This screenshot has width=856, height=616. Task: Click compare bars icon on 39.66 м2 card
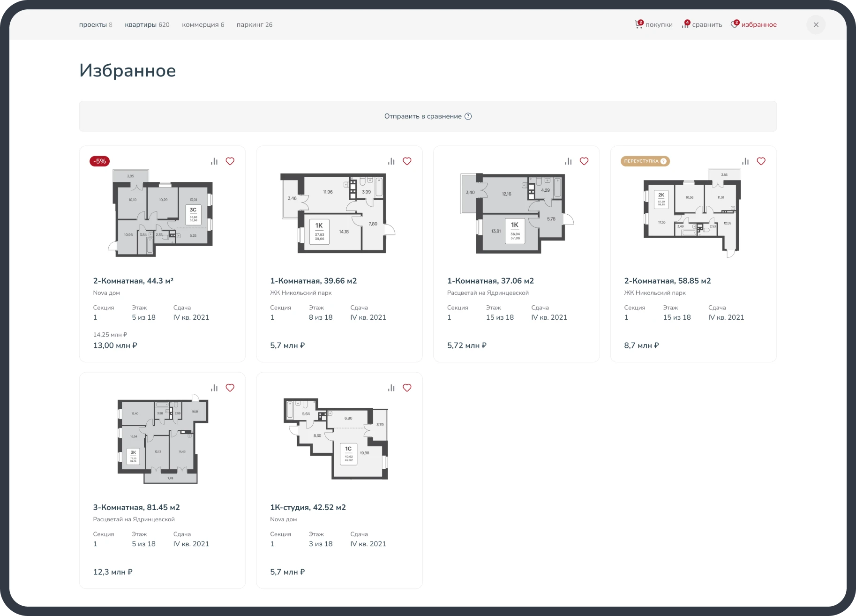point(391,161)
